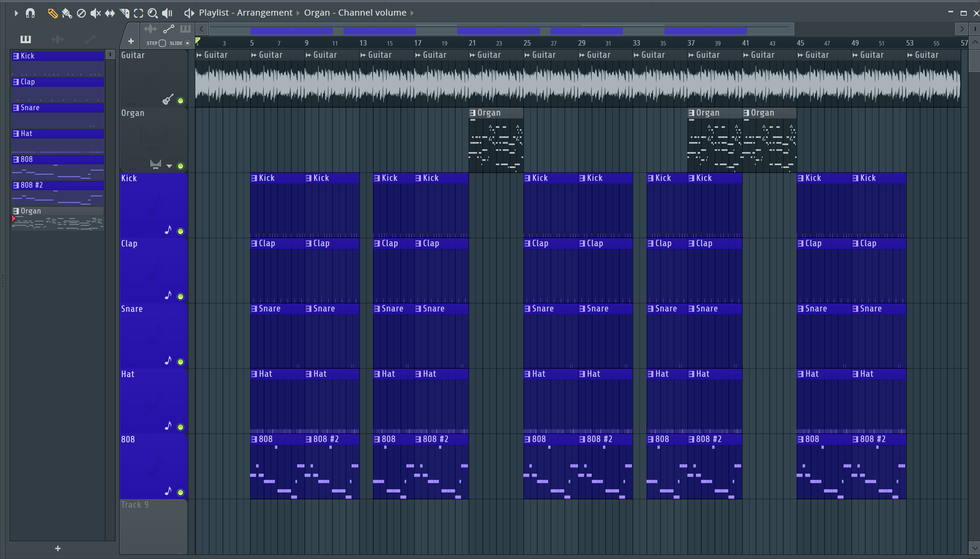Open the Organ - Channel volume menu
Viewport: 980px width, 559px height.
coord(355,13)
